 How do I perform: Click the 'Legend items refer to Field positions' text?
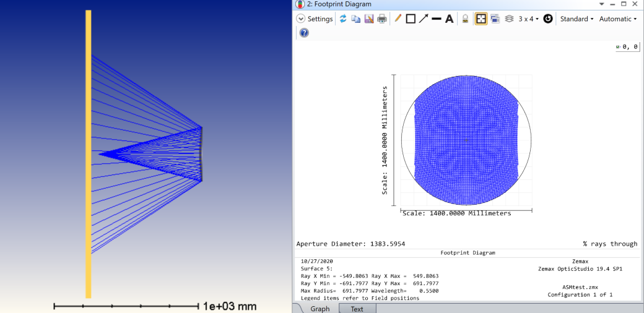pyautogui.click(x=360, y=298)
